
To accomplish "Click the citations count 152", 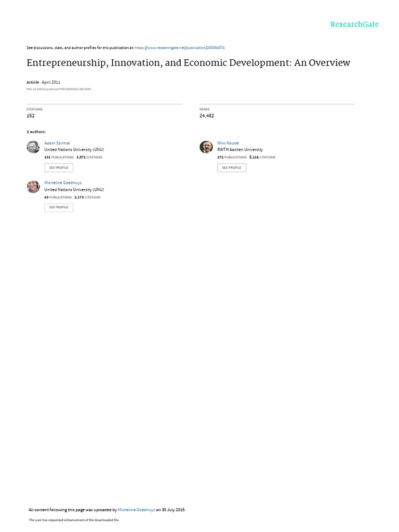I will (x=31, y=116).
